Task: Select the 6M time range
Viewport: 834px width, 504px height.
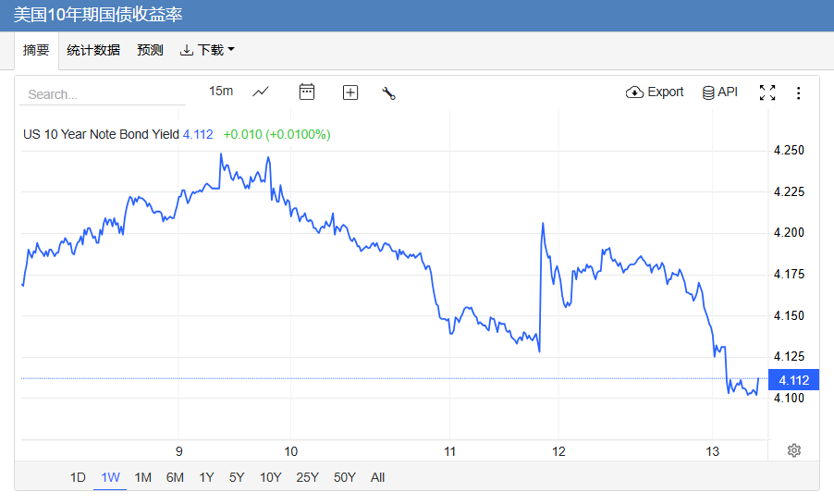Action: [x=175, y=477]
